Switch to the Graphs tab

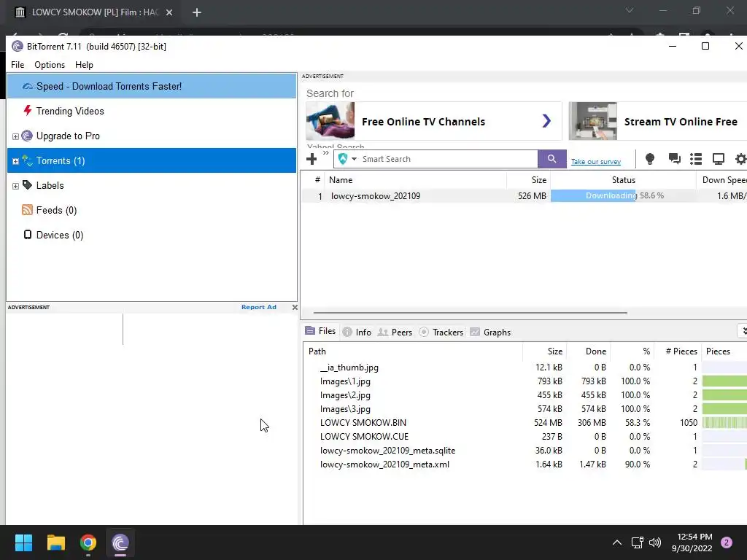pyautogui.click(x=490, y=332)
